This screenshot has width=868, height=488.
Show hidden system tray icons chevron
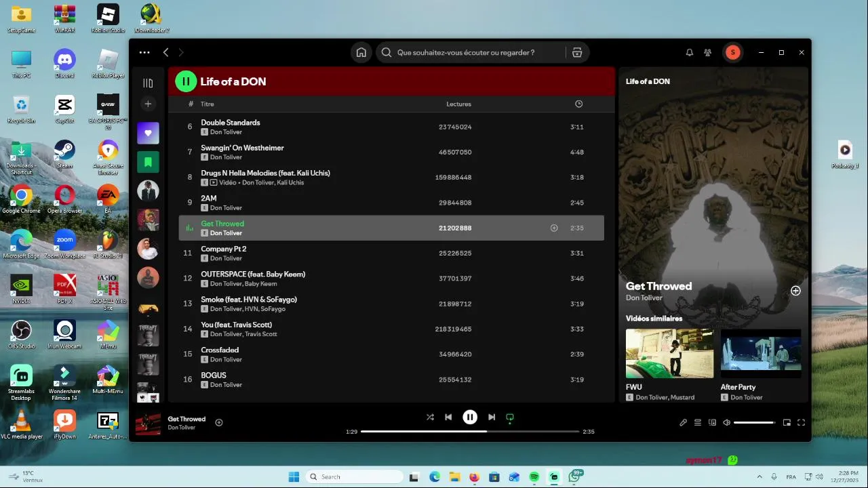(758, 476)
